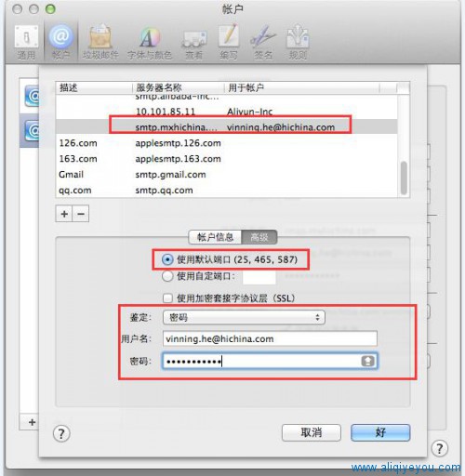Screen dimensions: 465x476
Task: Click the 取消 Cancel button
Action: tap(312, 432)
